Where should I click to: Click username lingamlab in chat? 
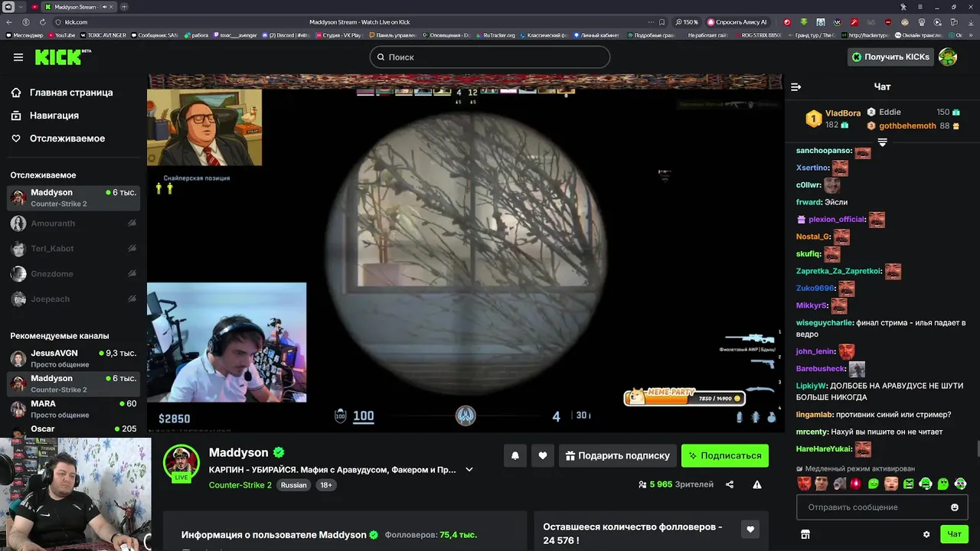coord(814,415)
